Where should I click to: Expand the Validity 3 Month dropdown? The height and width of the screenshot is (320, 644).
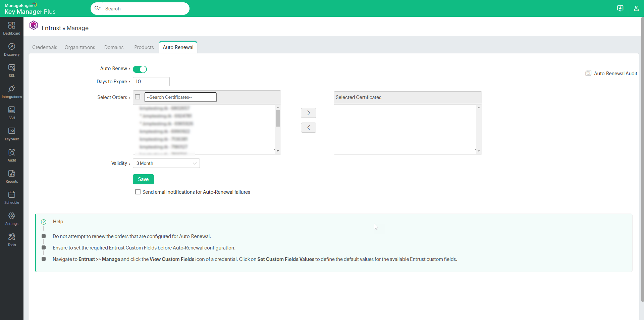coord(166,163)
